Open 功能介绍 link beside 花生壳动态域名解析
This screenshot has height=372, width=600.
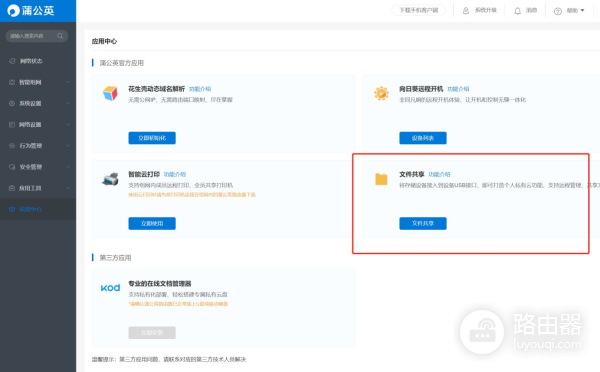pyautogui.click(x=200, y=89)
